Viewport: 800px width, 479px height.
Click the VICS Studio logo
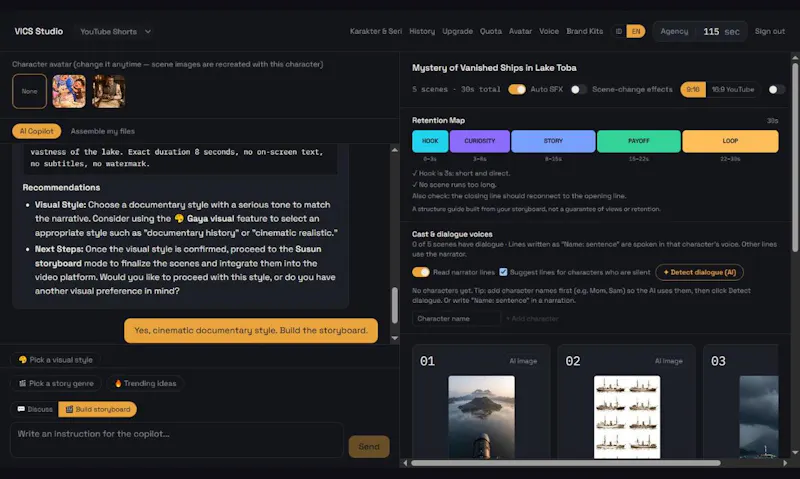[39, 32]
